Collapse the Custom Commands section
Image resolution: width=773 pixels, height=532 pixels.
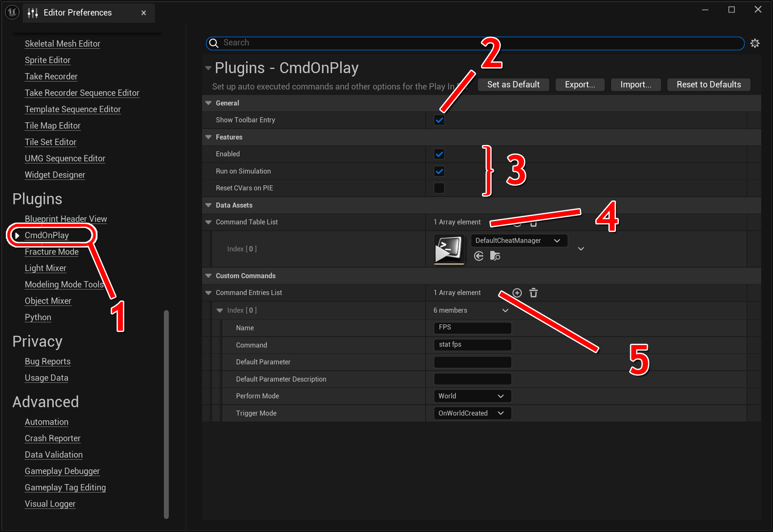pyautogui.click(x=208, y=276)
